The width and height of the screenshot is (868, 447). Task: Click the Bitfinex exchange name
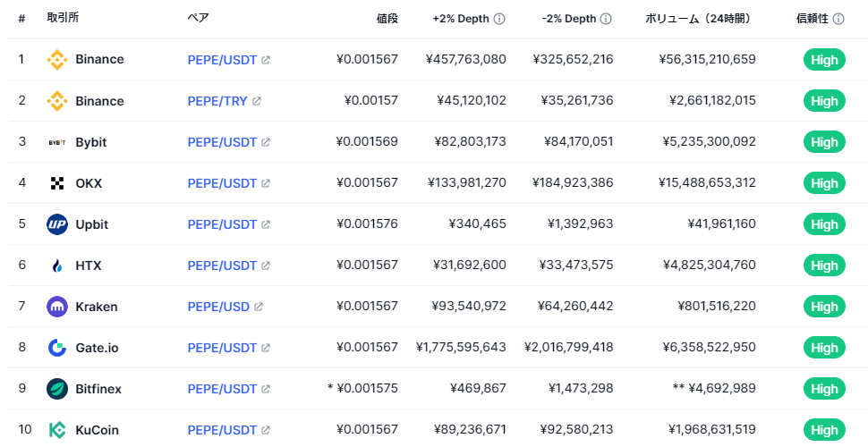[98, 389]
